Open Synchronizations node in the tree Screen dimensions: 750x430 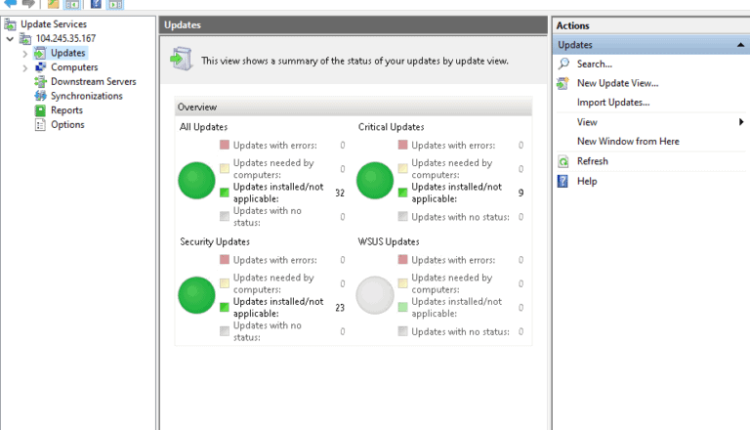pyautogui.click(x=86, y=96)
